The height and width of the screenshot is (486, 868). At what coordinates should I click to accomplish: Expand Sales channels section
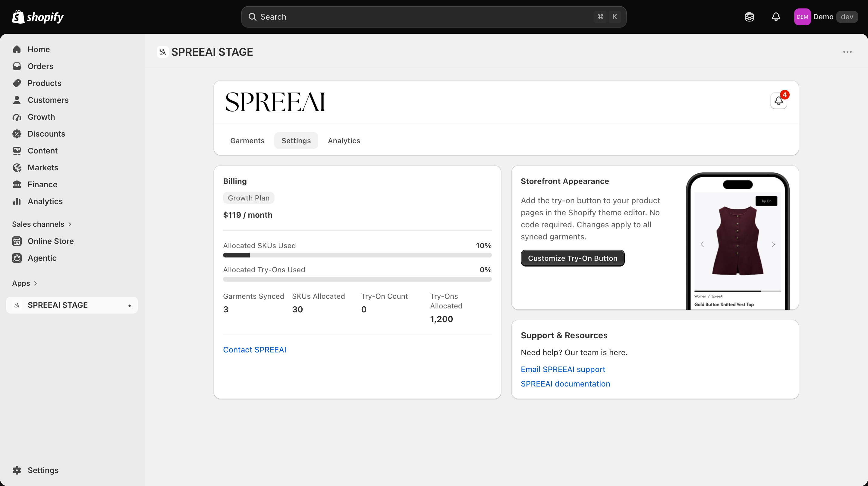[x=42, y=224]
